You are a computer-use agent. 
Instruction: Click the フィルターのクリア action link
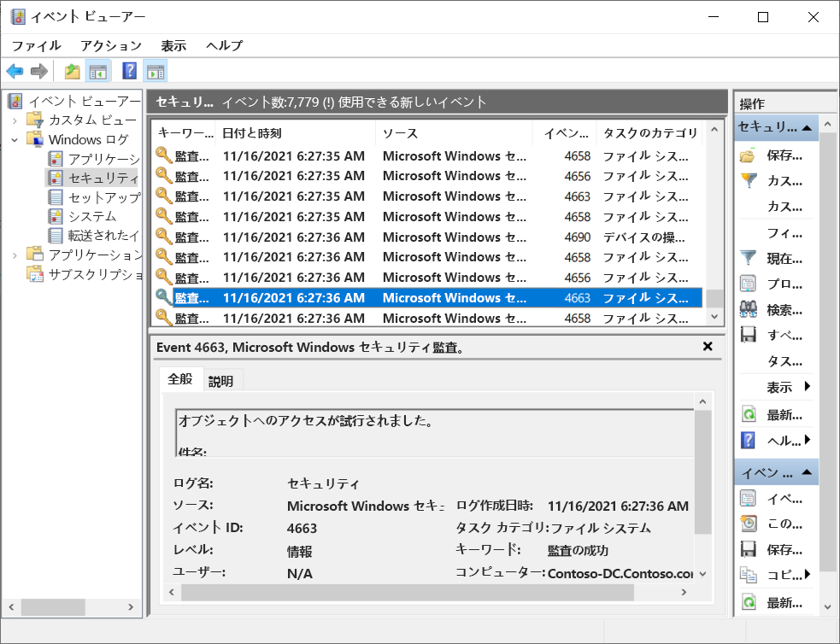pyautogui.click(x=784, y=233)
